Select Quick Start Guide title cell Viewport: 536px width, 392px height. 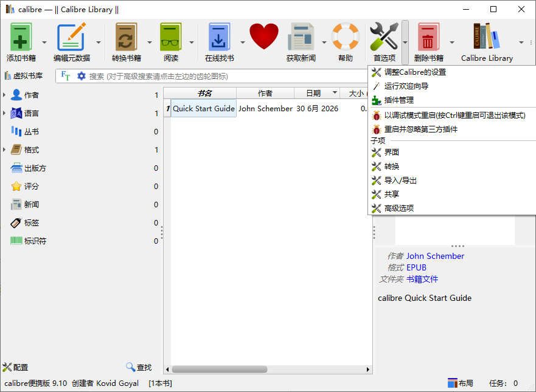[x=204, y=109]
